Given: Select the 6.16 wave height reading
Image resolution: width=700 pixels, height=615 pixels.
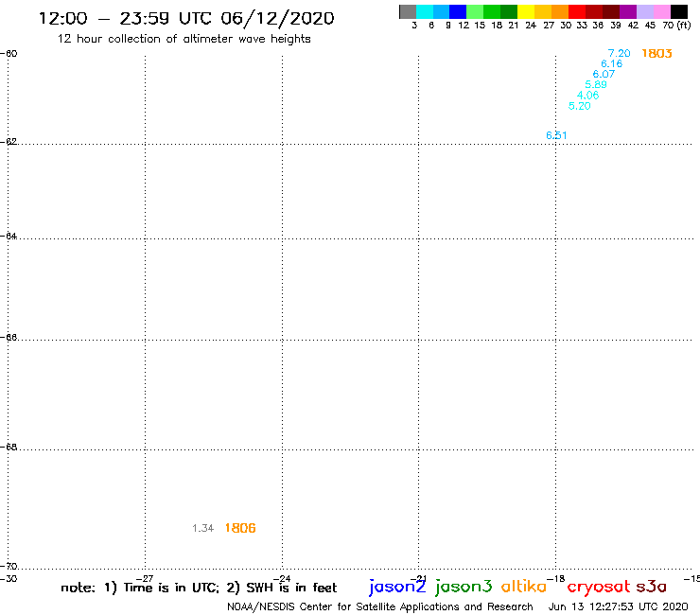Looking at the screenshot, I should pyautogui.click(x=611, y=64).
